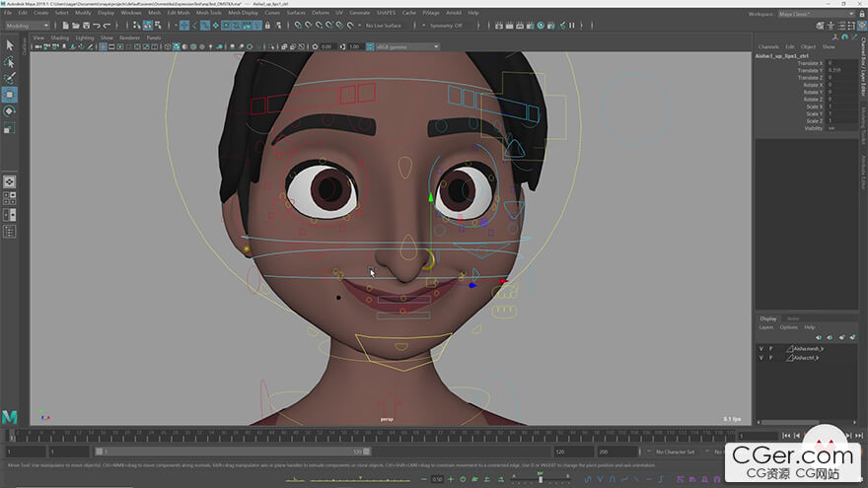
Task: Select the Paint Selection tool
Action: (10, 78)
